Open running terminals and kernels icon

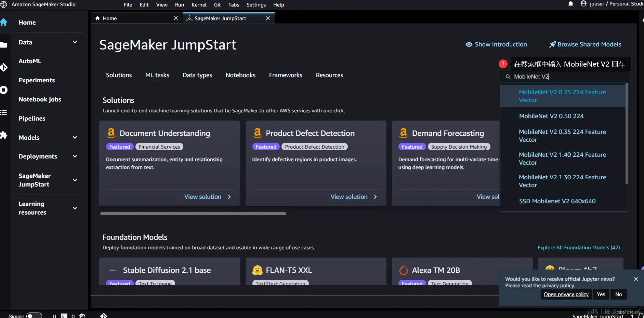(x=4, y=90)
